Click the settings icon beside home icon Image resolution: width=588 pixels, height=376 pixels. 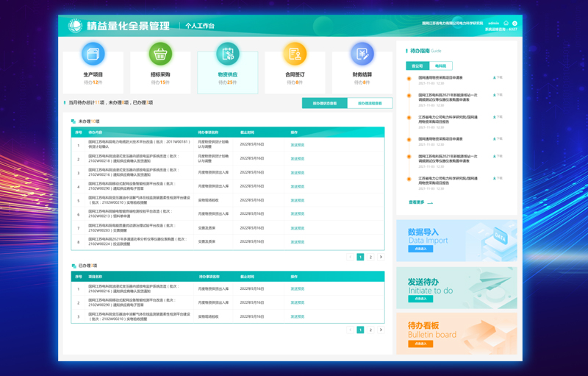pyautogui.click(x=514, y=24)
